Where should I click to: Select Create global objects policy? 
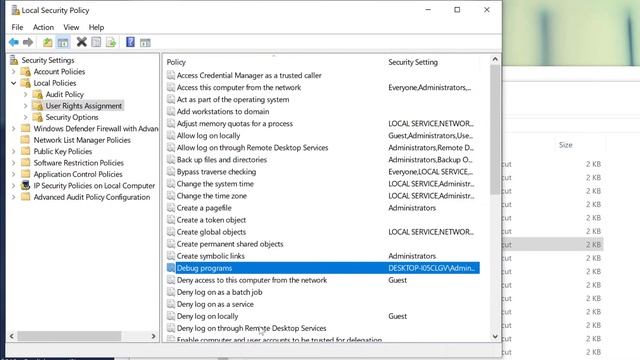click(211, 232)
